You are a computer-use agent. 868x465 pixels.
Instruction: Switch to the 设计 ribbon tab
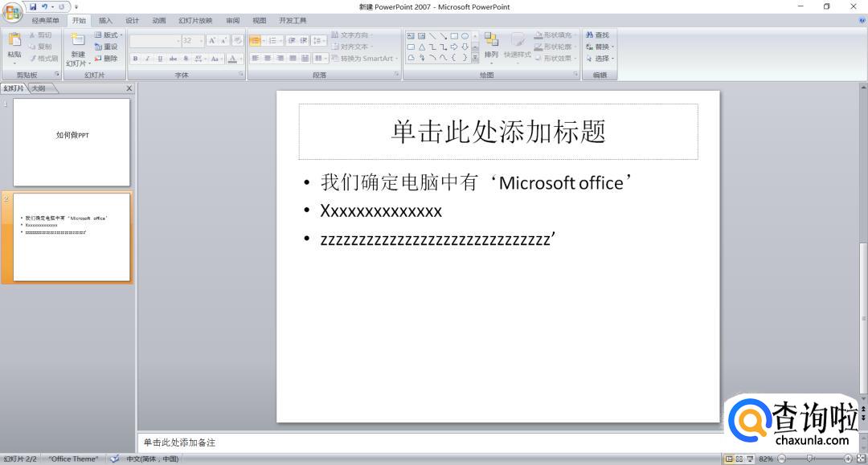tap(133, 20)
